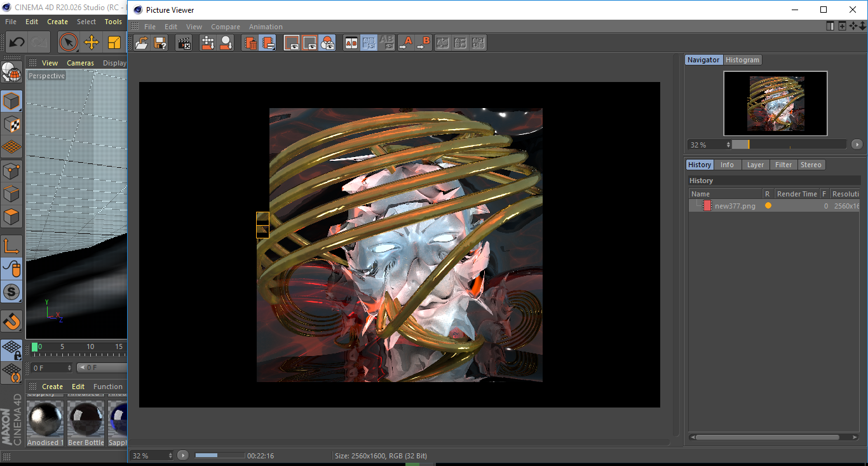Image resolution: width=868 pixels, height=466 pixels.
Task: Open bottom-left 32 % zoom field
Action: [x=152, y=455]
